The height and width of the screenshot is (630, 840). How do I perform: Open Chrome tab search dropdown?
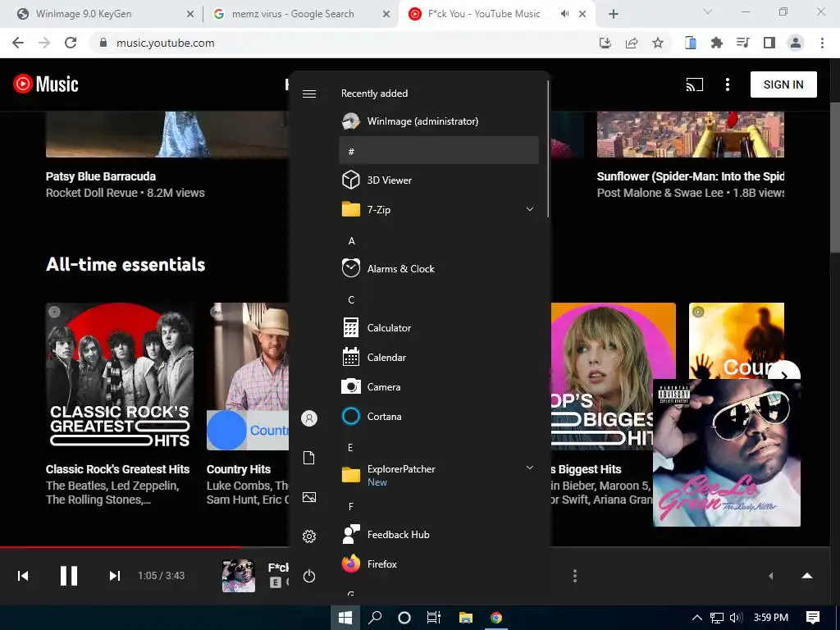pyautogui.click(x=707, y=11)
